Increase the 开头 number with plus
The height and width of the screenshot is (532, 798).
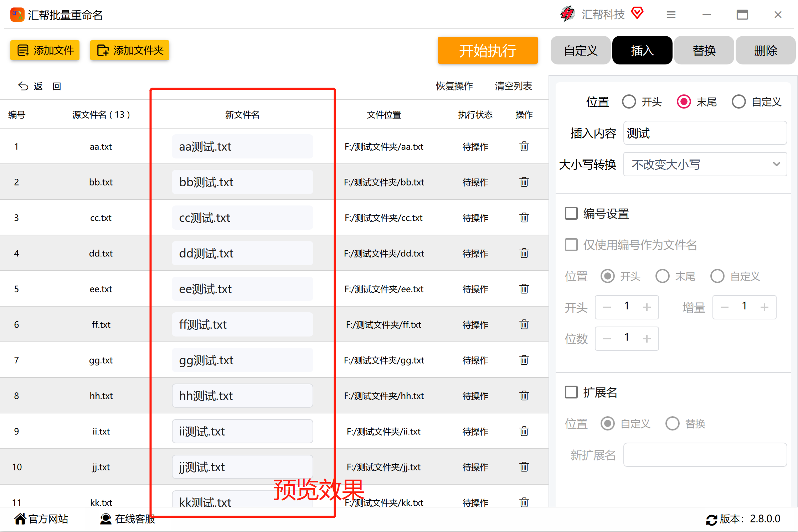coord(647,307)
